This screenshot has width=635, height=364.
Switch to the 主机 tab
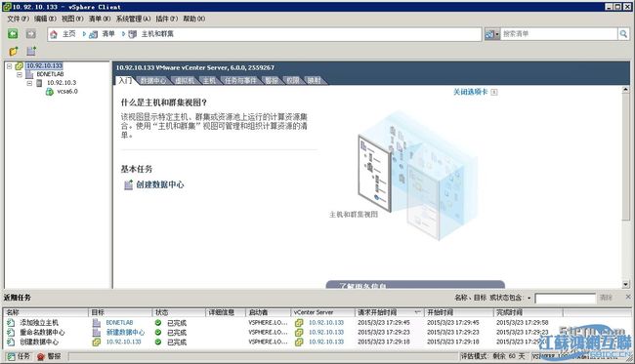pyautogui.click(x=209, y=80)
